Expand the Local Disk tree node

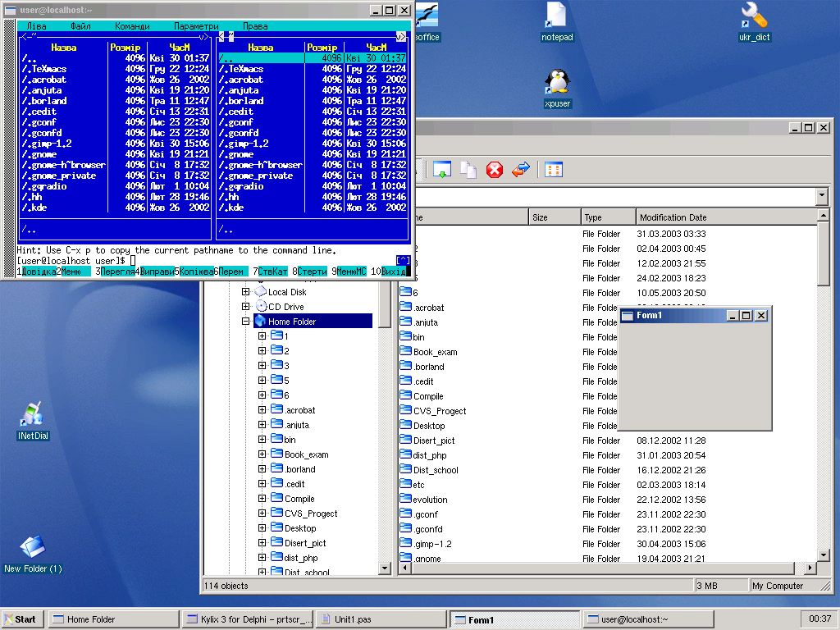pos(245,292)
